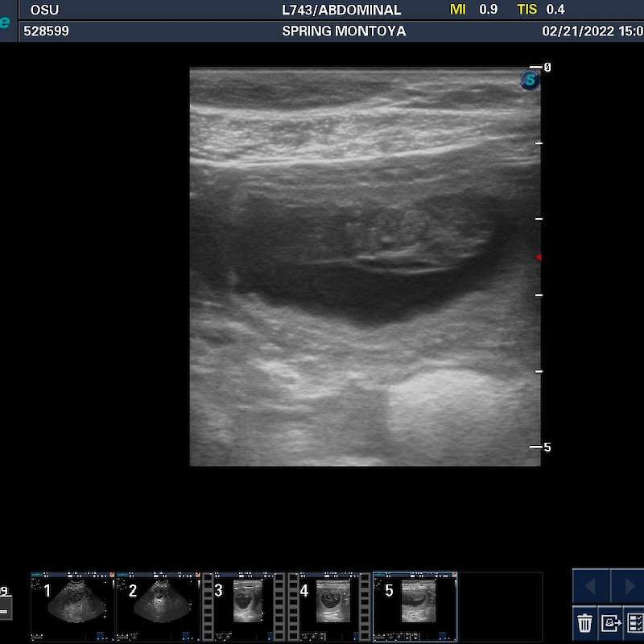This screenshot has height=644, width=644.
Task: Click the depth scale 5 marker
Action: tap(545, 447)
